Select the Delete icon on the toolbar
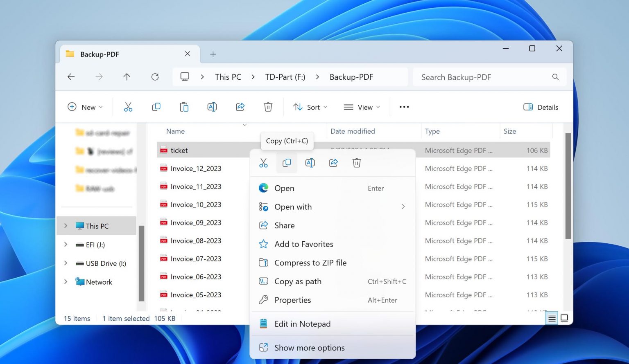 pos(268,107)
